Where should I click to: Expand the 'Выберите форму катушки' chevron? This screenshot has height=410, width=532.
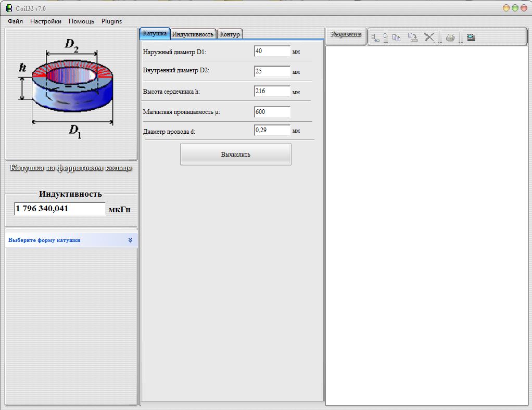130,240
